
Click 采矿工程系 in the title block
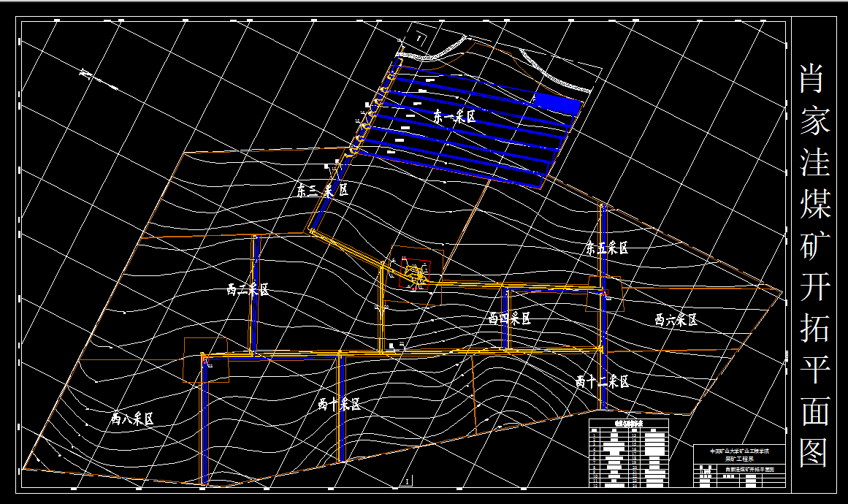tap(739, 459)
